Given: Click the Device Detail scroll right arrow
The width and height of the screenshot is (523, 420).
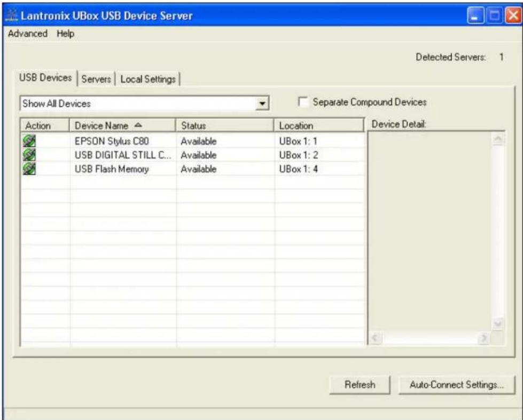Looking at the screenshot, I should coord(483,338).
